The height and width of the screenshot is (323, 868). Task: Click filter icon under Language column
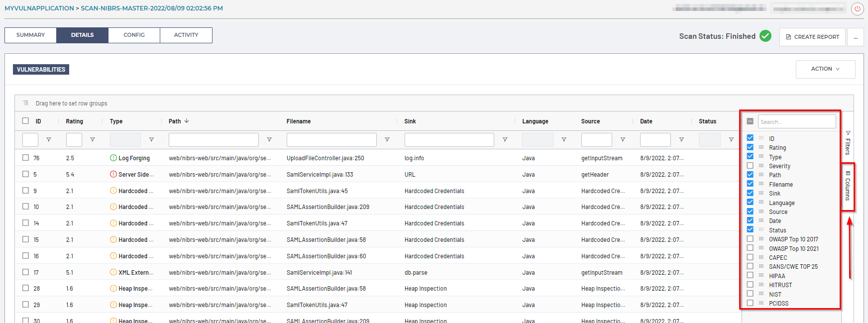(564, 140)
